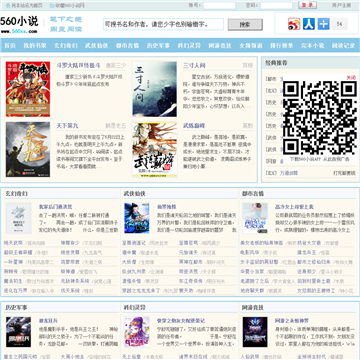360x360 pixels.
Task: Click the 三寸人间 title link
Action: [x=194, y=65]
